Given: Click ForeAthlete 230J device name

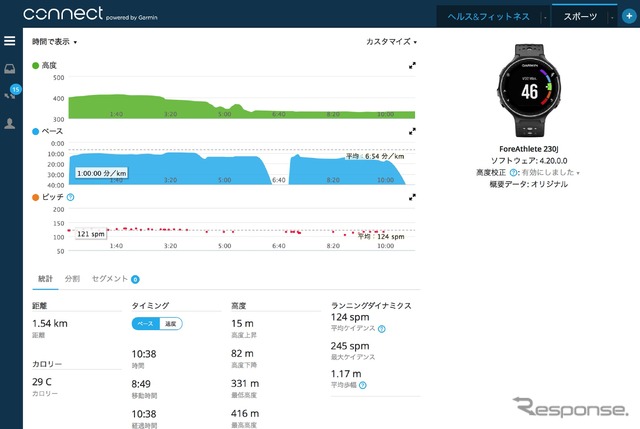Looking at the screenshot, I should click(529, 149).
